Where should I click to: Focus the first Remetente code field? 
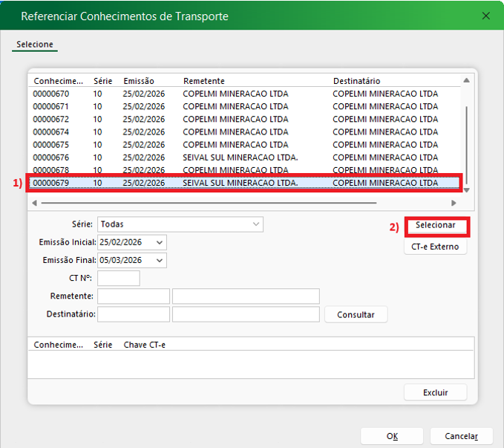click(133, 296)
